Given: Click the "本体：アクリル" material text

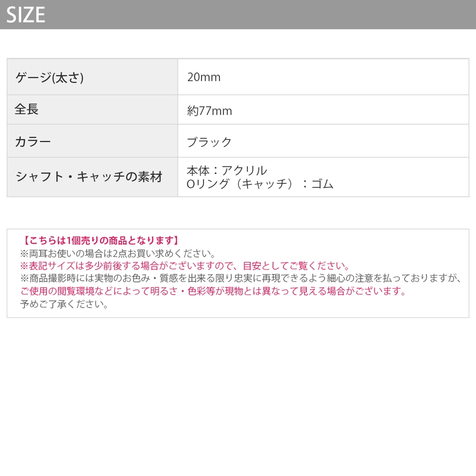Looking at the screenshot, I should [227, 170].
